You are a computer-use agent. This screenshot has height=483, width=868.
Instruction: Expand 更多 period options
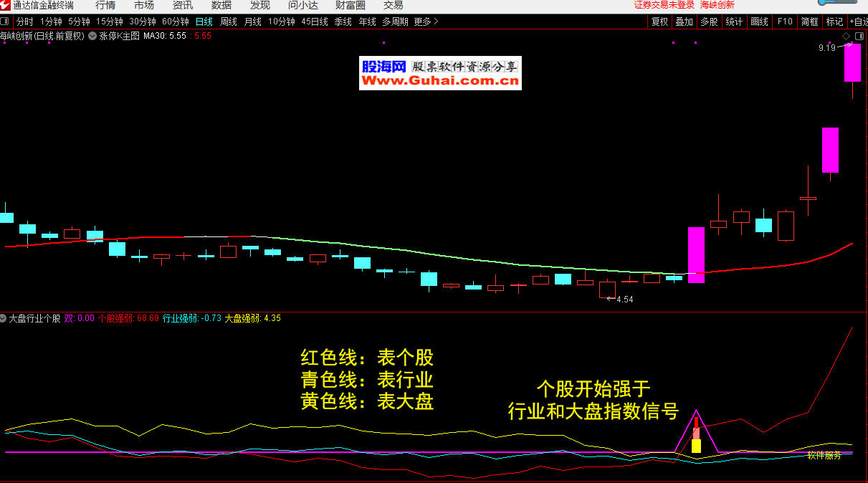(426, 21)
